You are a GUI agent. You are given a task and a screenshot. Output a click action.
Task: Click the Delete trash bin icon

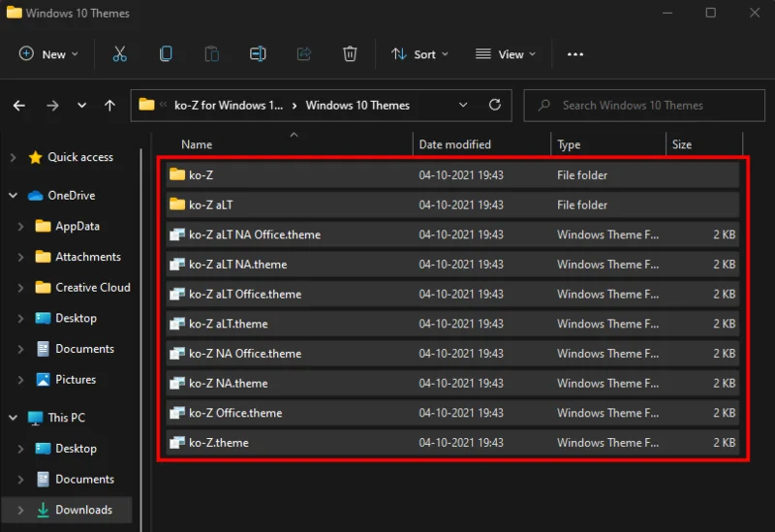350,54
